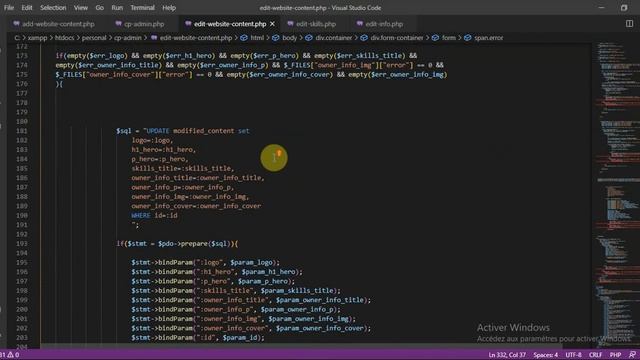Open the View menu
This screenshot has width=640, height=360.
(x=81, y=8)
